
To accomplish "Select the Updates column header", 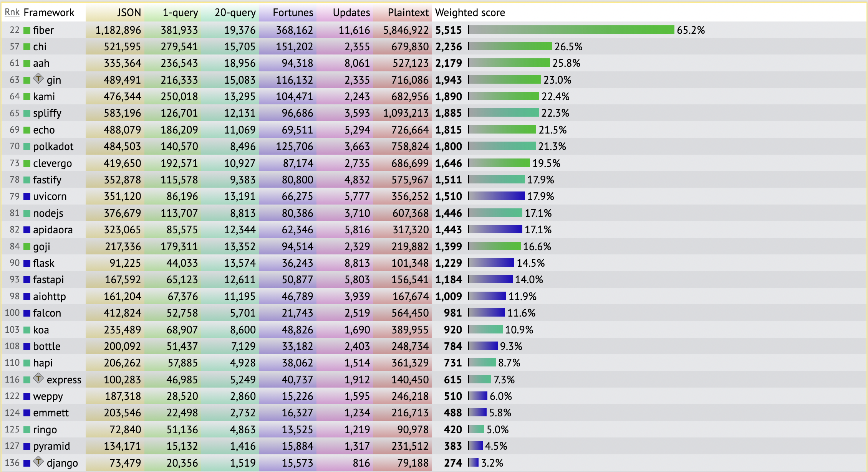I will 351,13.
